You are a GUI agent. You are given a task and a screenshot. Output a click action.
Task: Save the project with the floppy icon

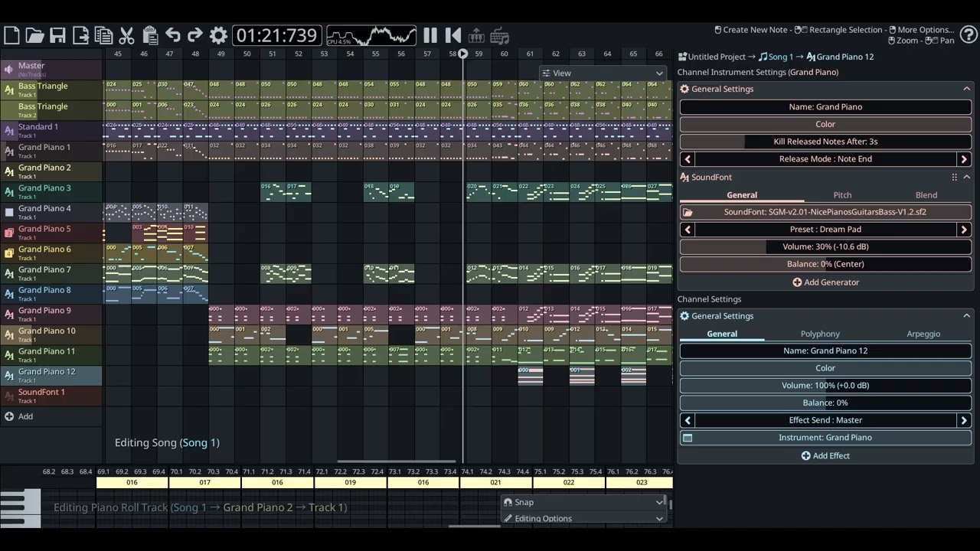tap(57, 35)
